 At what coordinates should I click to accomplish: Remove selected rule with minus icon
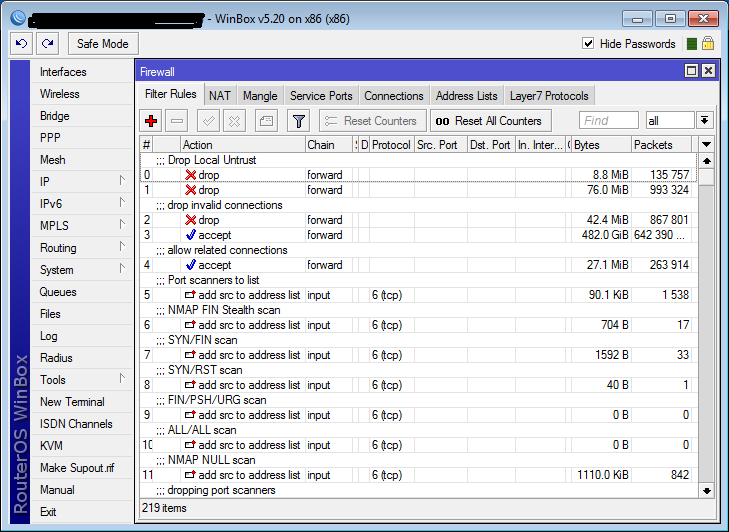tap(177, 121)
